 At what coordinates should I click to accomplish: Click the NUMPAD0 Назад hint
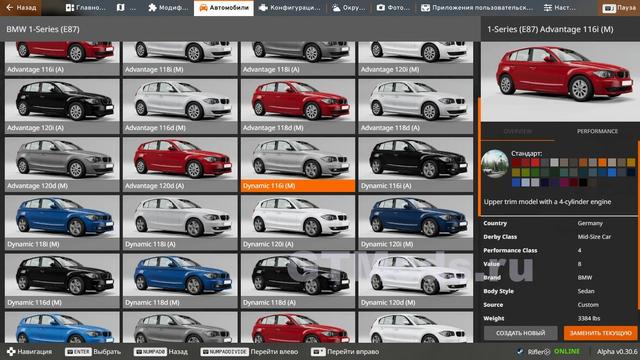point(161,351)
